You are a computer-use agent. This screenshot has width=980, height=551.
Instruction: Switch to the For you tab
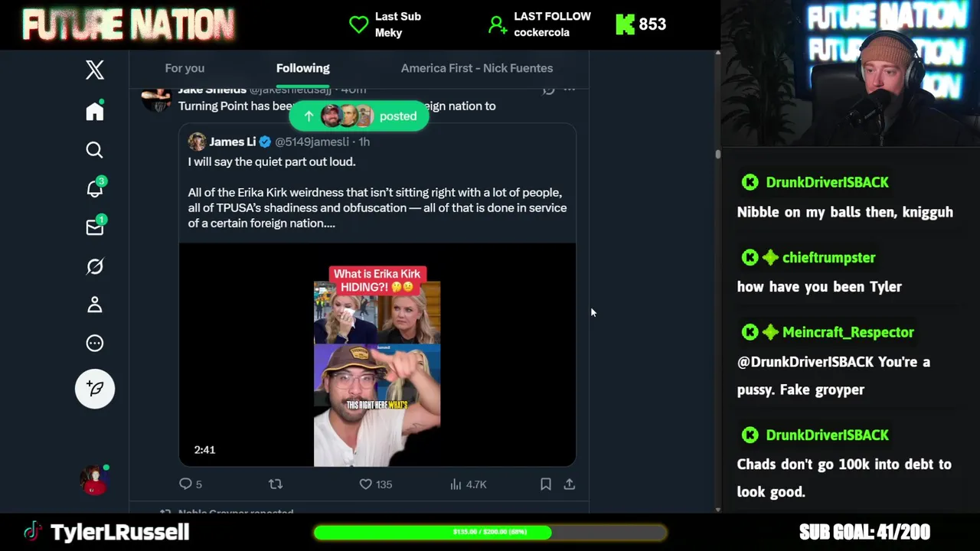click(185, 68)
